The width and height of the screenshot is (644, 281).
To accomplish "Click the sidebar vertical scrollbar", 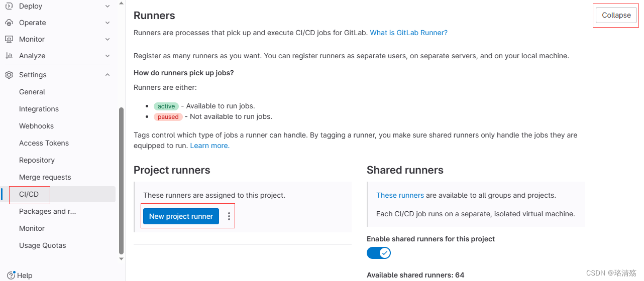I will [121, 181].
